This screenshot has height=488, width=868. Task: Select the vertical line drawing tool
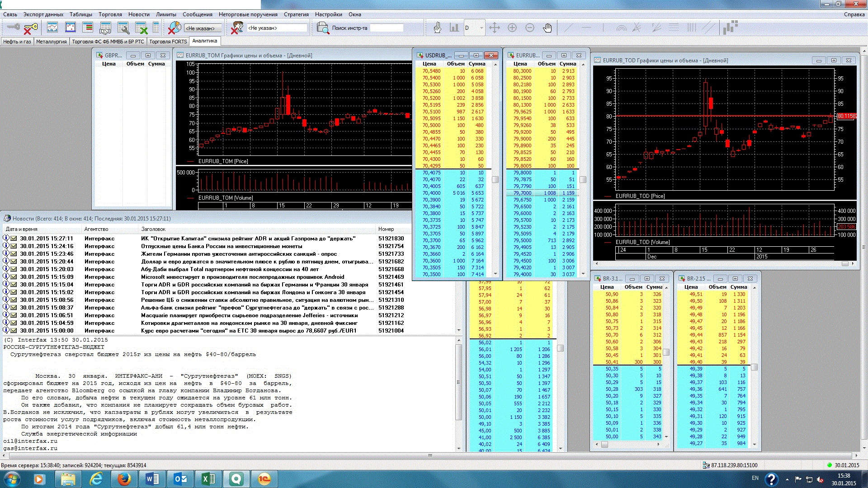(x=604, y=28)
